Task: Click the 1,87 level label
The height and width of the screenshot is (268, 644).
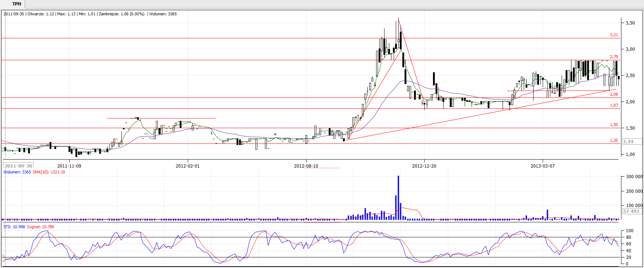Action: pyautogui.click(x=614, y=106)
